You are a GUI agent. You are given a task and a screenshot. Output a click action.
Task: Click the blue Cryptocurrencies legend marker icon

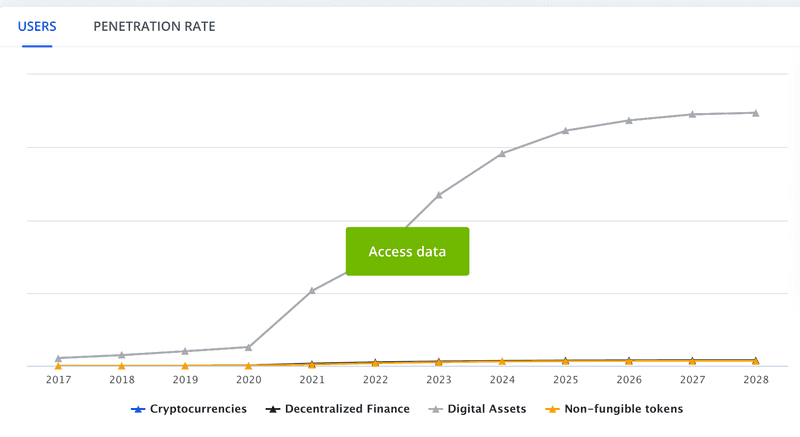(x=138, y=409)
